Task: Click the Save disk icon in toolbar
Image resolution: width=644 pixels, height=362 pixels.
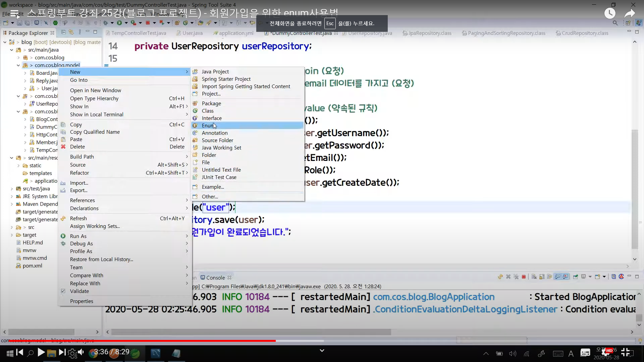Action: tap(19, 23)
